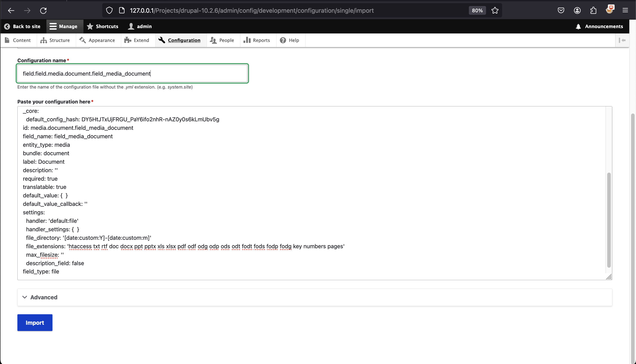The height and width of the screenshot is (364, 636).
Task: Click the shield tracking protection icon
Action: point(109,10)
